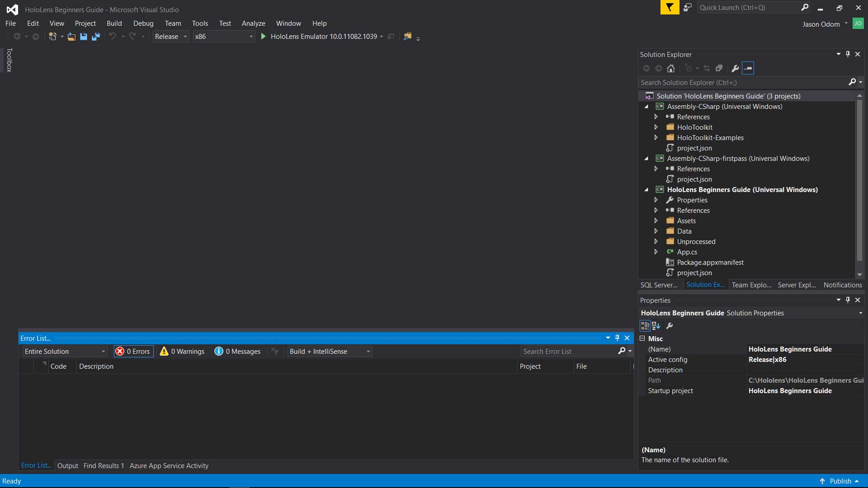Pin the Solution Explorer panel

(x=848, y=54)
